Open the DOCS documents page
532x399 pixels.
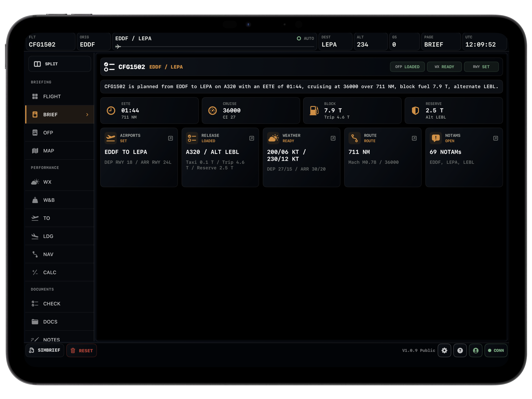[x=60, y=322]
